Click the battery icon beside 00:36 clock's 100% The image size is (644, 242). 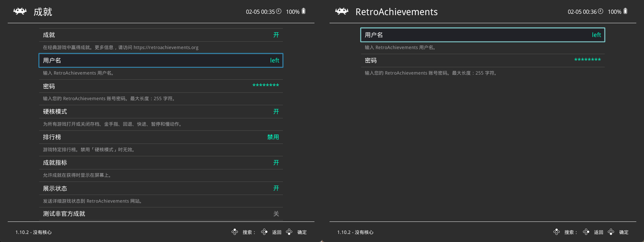(625, 11)
